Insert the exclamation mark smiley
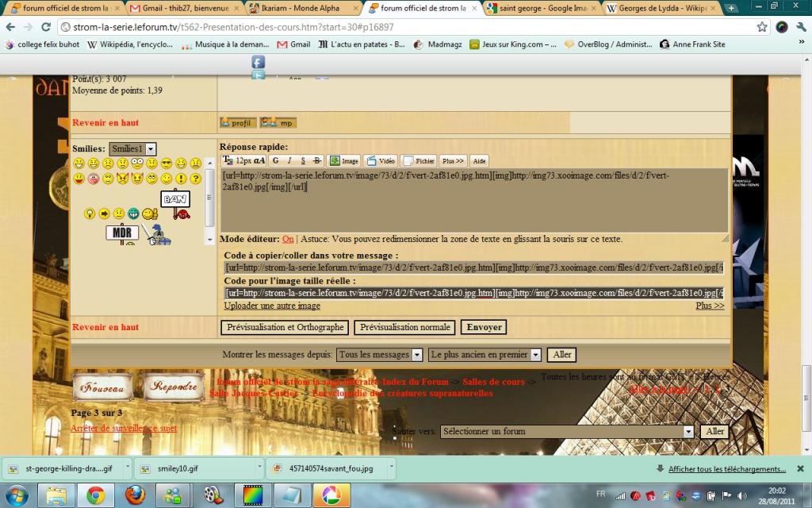The width and height of the screenshot is (812, 508). tap(181, 179)
